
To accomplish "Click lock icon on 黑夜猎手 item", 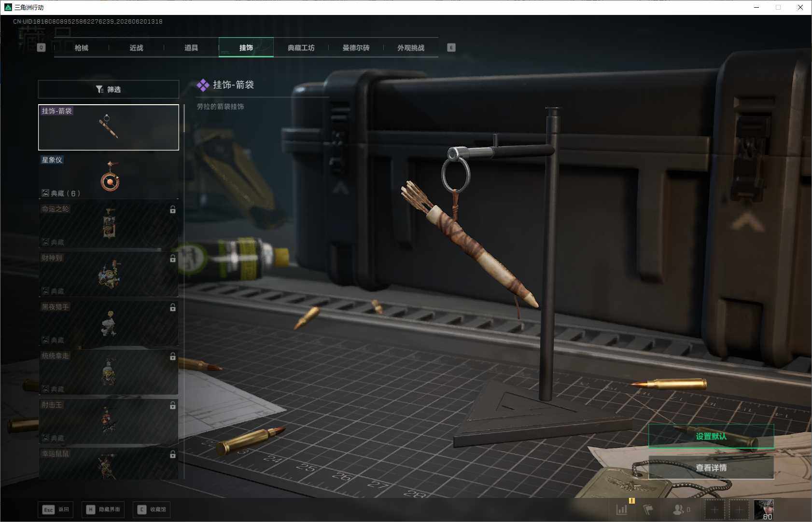I will [x=173, y=307].
